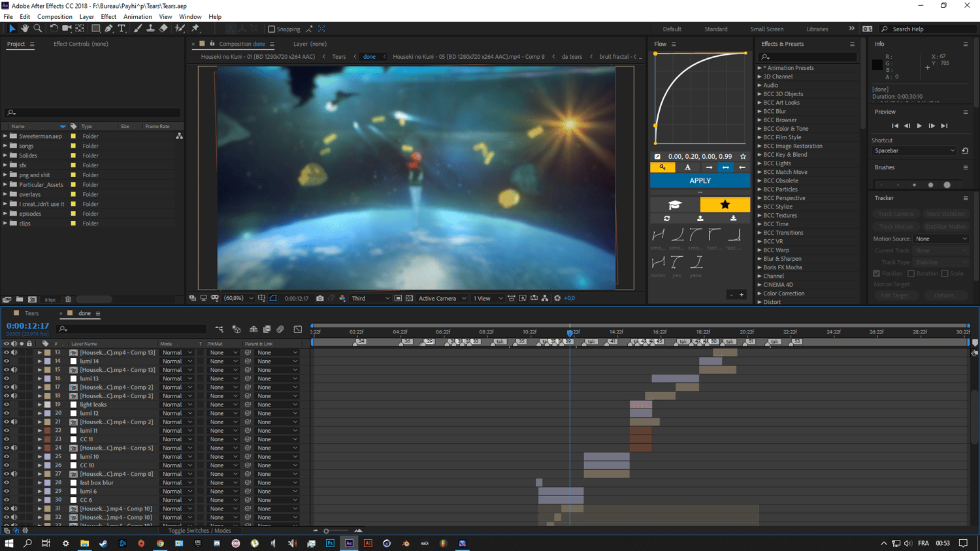The height and width of the screenshot is (551, 980).
Task: Select the Horizontal Type tool
Action: (122, 29)
